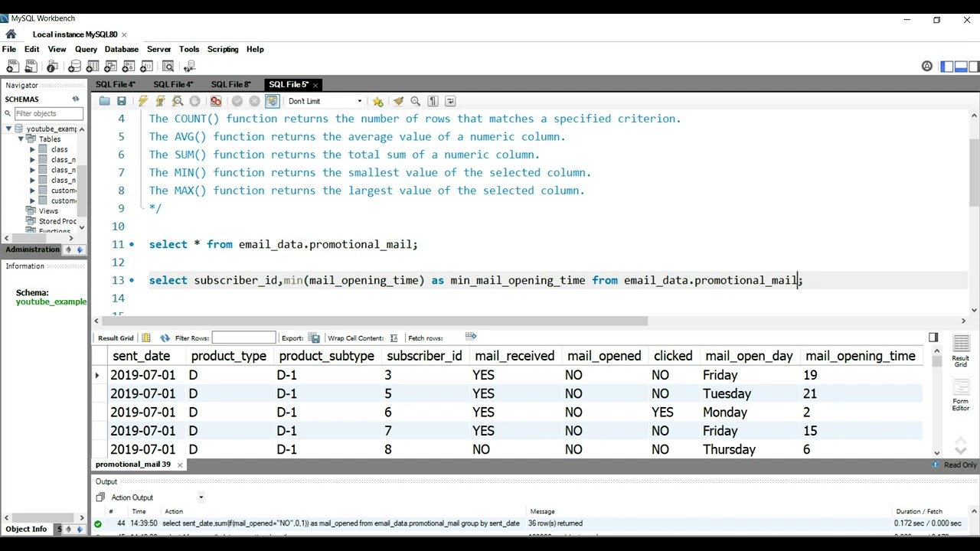The image size is (980, 551).
Task: Collapse the youtube_example schema node
Action: [8, 129]
